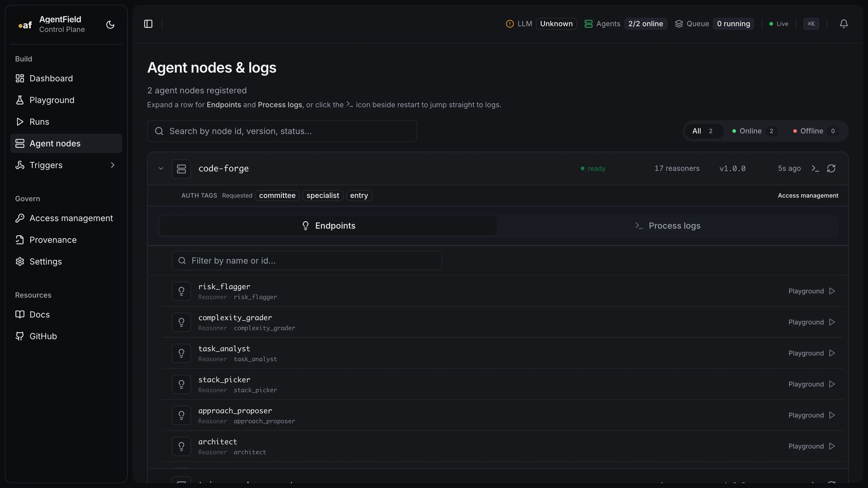Select Agent nodes in the sidebar
Screen dimensions: 868x488
click(66, 143)
